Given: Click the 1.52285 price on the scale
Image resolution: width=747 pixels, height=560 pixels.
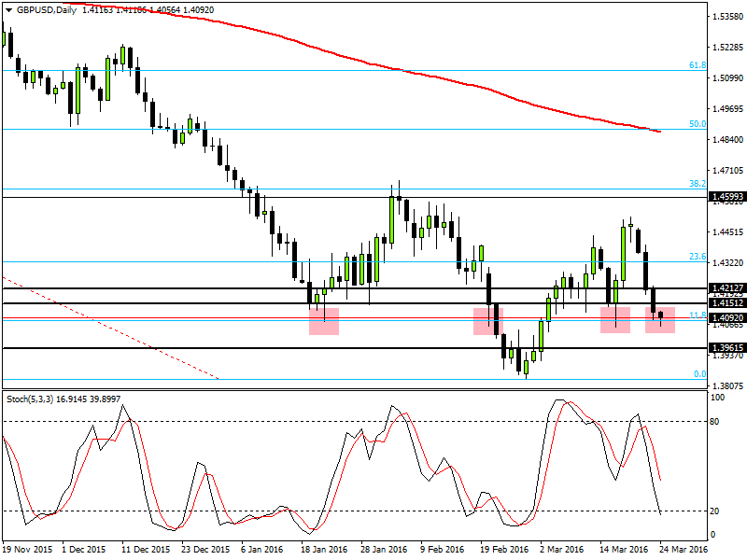Looking at the screenshot, I should coord(727,48).
